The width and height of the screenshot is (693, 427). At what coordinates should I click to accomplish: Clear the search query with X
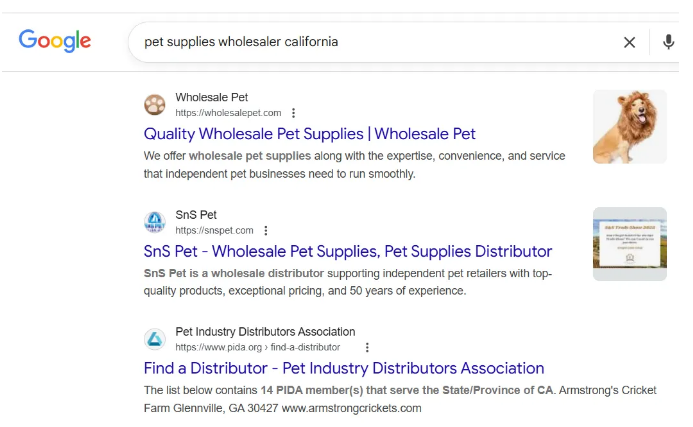click(629, 42)
